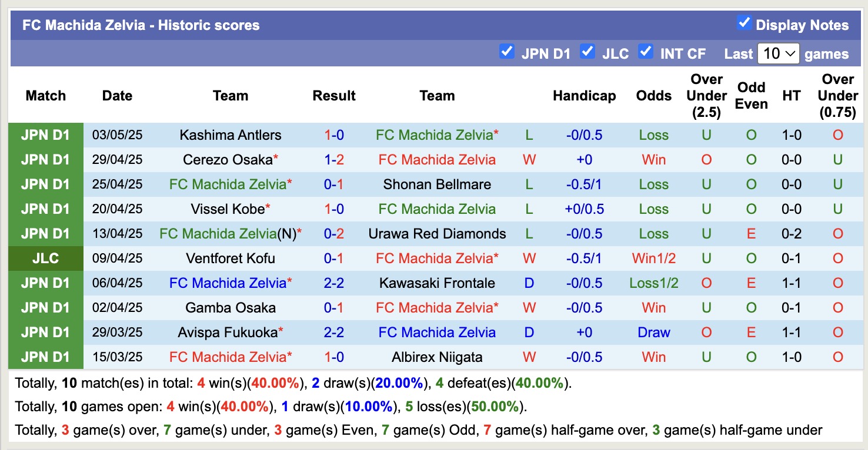Uncheck the JLC competition filter

(x=587, y=52)
